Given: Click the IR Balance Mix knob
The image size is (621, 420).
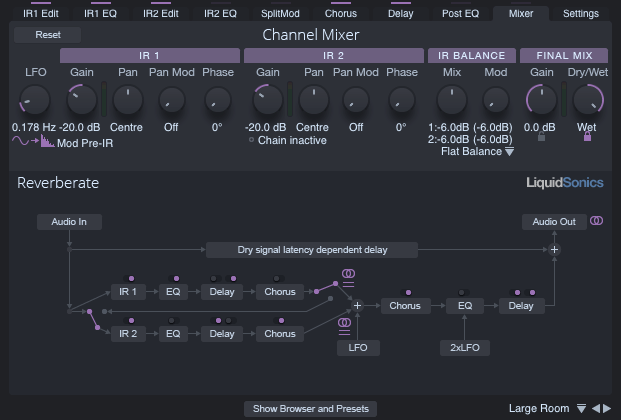Looking at the screenshot, I should click(x=451, y=100).
